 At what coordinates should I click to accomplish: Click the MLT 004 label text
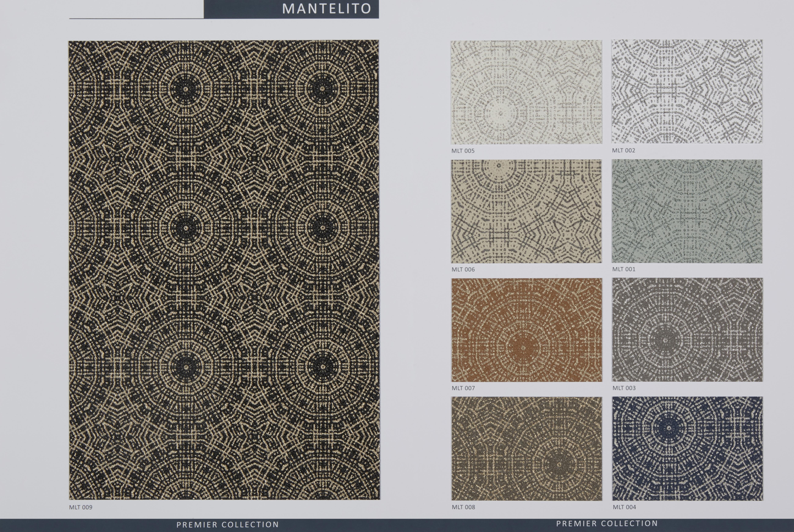click(624, 507)
